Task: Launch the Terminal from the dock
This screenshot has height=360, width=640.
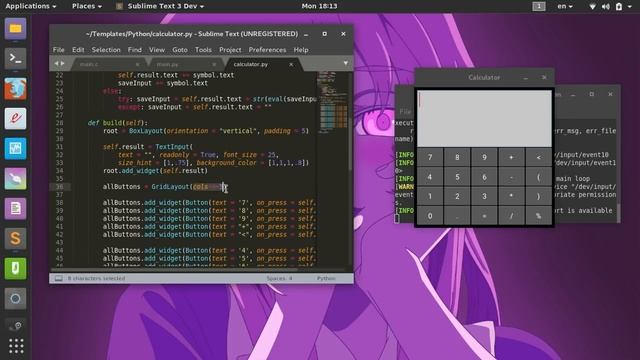Action: 16,58
